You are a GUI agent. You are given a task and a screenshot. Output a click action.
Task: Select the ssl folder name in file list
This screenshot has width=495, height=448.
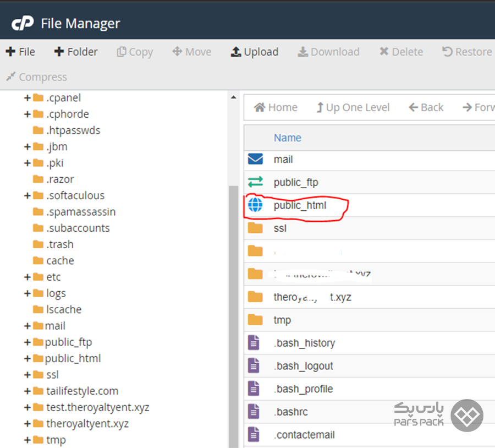[x=280, y=228]
